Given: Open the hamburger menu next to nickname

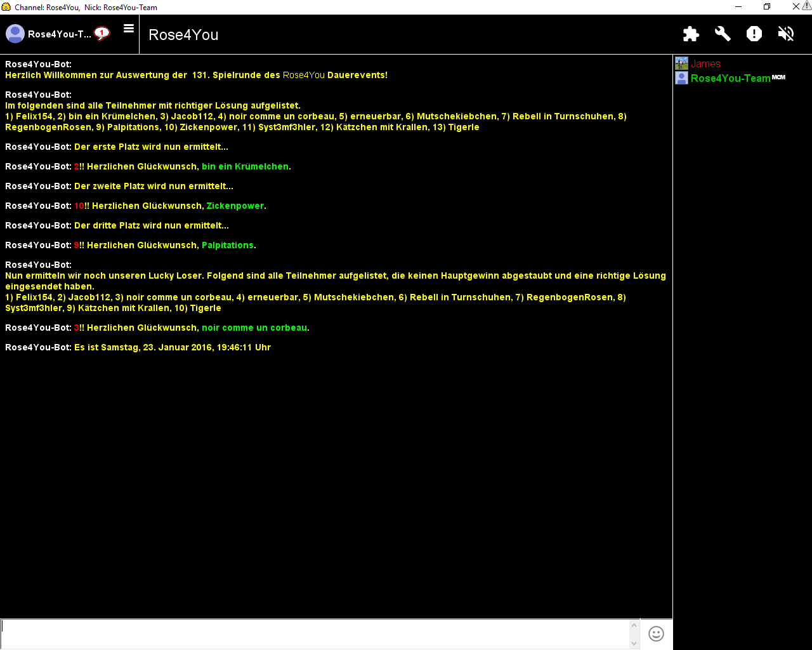Looking at the screenshot, I should tap(129, 29).
